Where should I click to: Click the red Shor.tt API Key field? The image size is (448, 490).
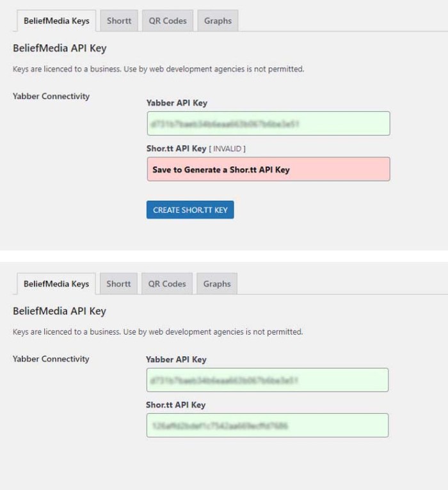(268, 170)
